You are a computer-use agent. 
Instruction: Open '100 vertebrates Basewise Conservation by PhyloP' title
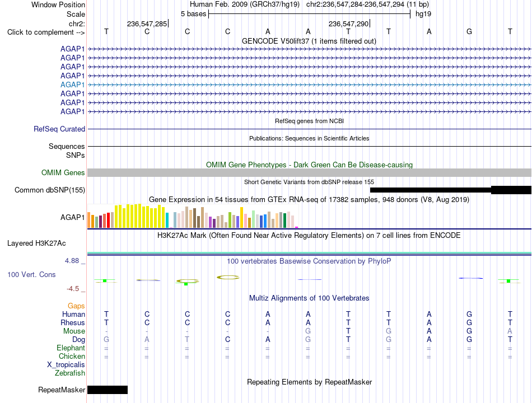point(309,261)
